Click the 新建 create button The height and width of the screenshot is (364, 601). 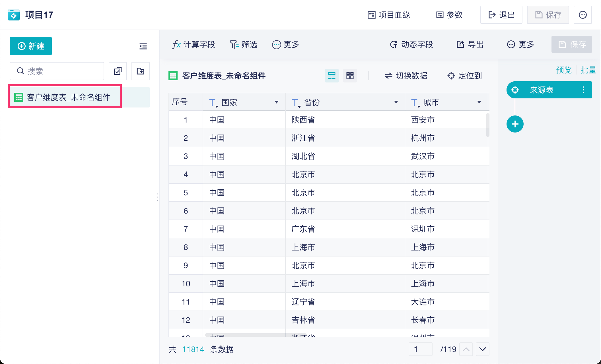coord(31,46)
